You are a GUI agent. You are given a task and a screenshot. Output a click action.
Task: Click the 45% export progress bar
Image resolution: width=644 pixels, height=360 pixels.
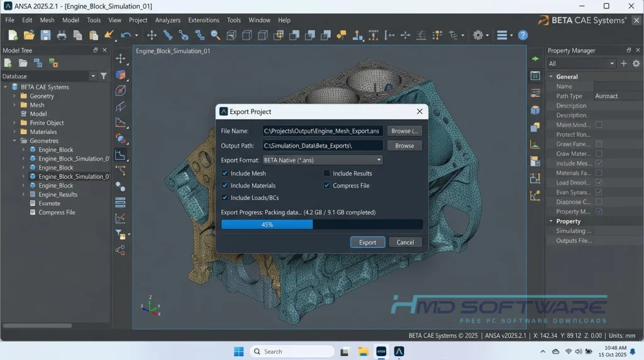321,225
